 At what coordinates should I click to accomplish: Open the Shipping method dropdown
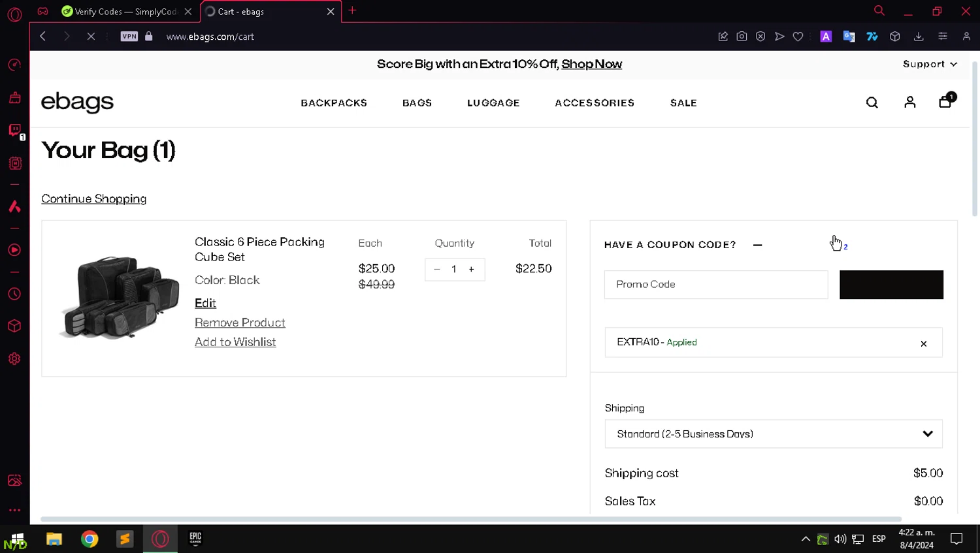pos(774,434)
